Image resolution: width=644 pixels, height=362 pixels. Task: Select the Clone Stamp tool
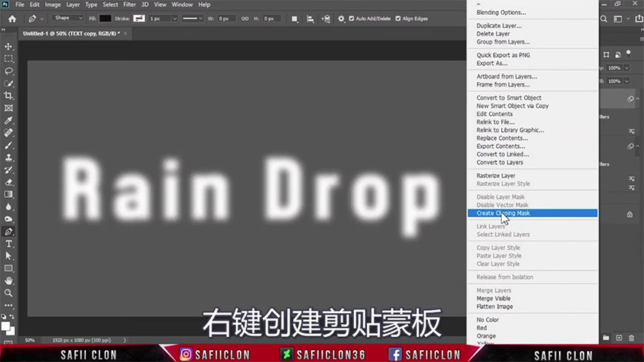point(8,158)
